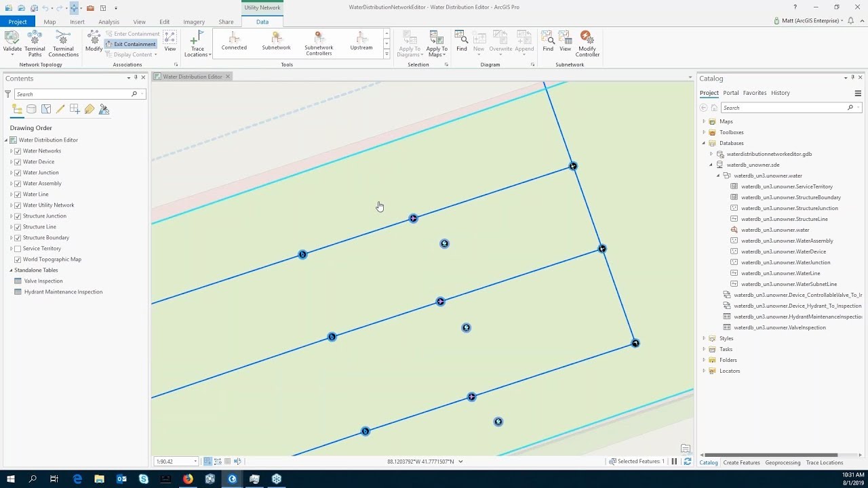Expand the Toolboxes node in Catalog
Screen dimensions: 868x488
[704, 132]
